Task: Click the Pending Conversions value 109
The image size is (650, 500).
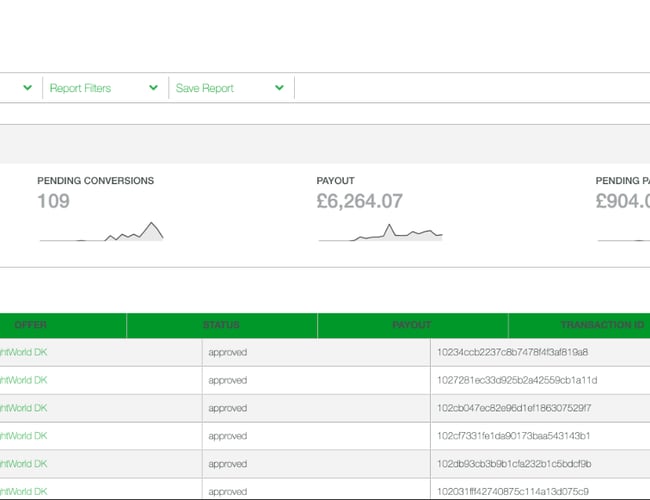Action: (x=54, y=201)
